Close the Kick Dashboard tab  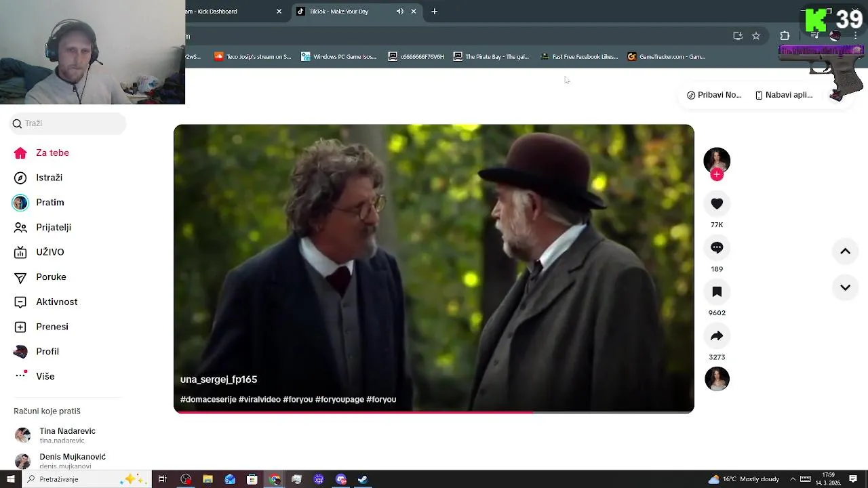point(279,12)
